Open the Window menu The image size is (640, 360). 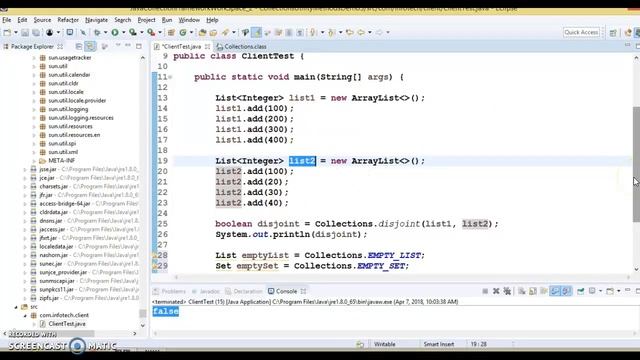[189, 20]
